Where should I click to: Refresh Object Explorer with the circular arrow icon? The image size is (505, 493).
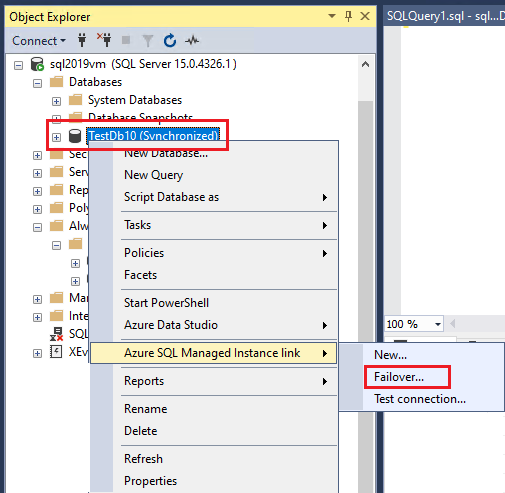point(170,41)
